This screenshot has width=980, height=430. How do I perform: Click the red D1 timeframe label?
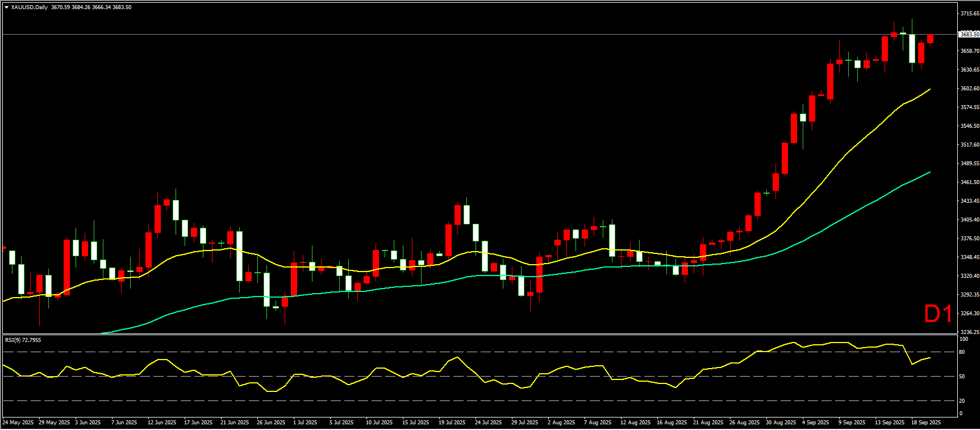[x=938, y=314]
